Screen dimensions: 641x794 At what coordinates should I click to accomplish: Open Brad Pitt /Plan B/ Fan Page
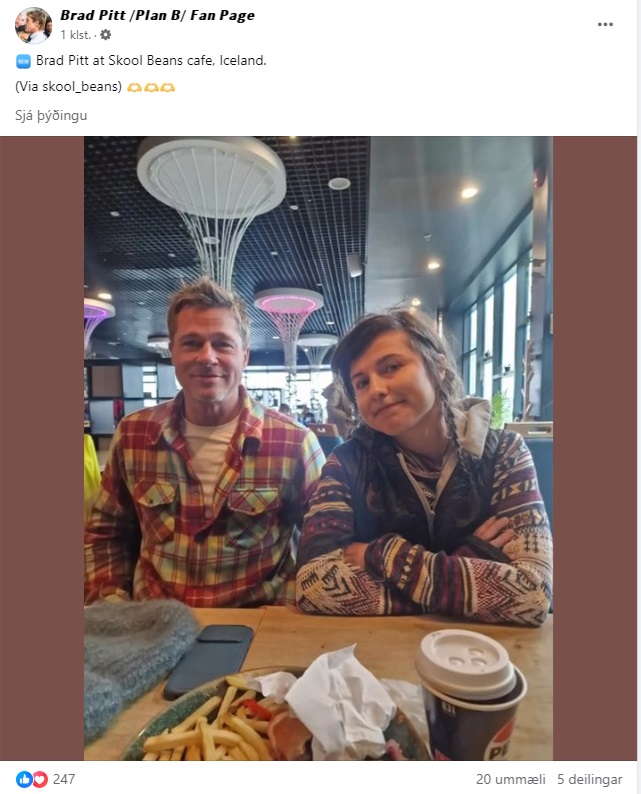(x=157, y=15)
